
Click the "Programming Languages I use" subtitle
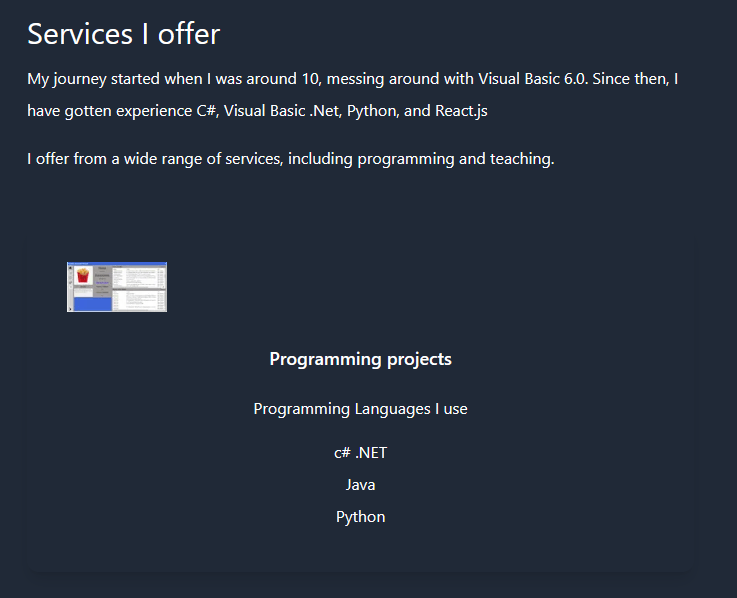pos(360,409)
